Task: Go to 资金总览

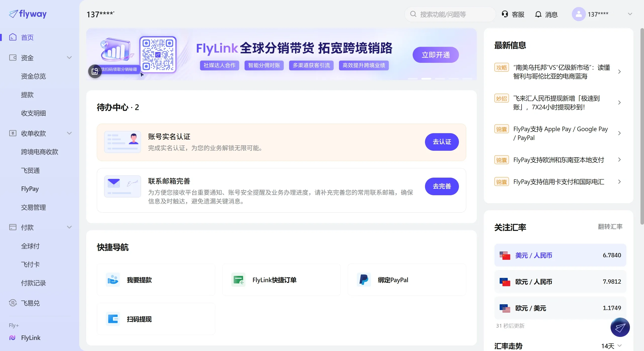Action: 33,76
